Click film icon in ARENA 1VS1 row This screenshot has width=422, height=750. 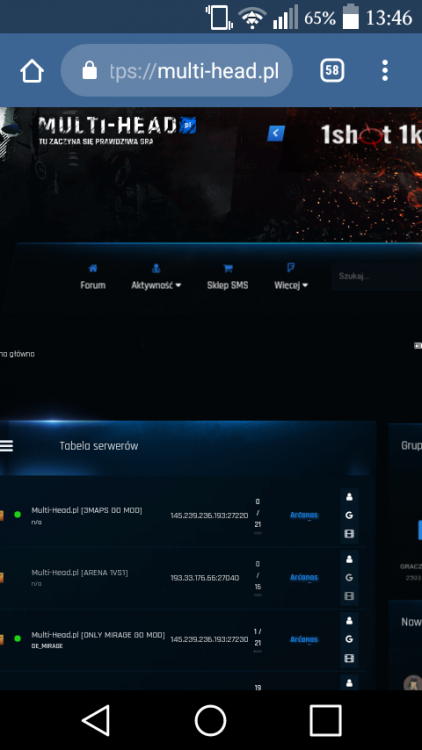click(349, 596)
